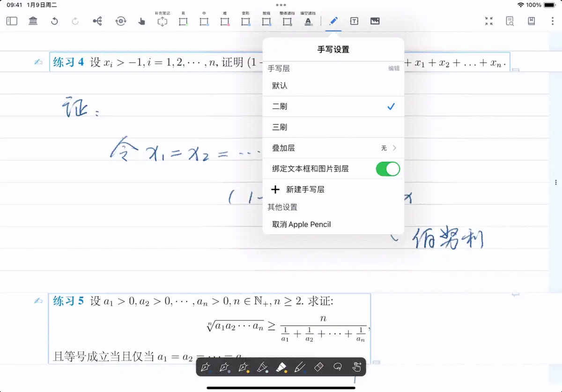Select the outlined highlighter with teal dot

click(262, 367)
